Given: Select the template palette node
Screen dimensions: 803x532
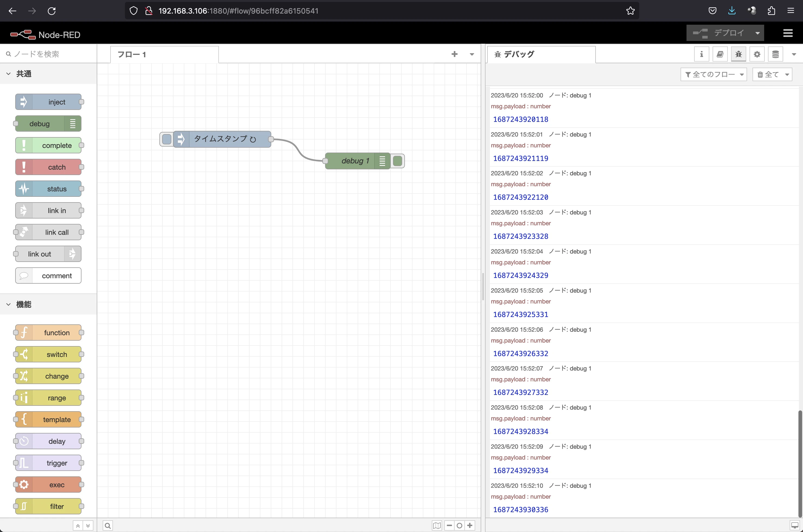Looking at the screenshot, I should 48,419.
